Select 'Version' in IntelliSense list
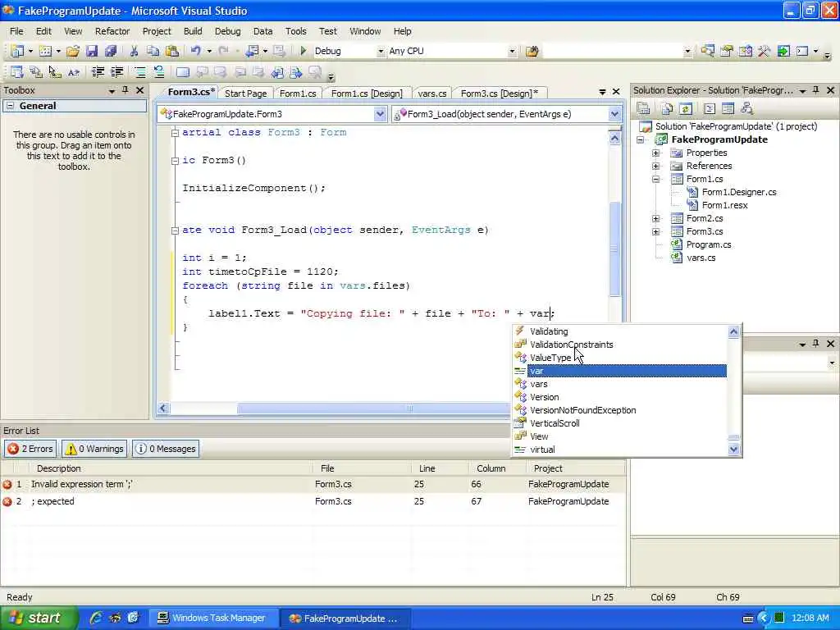 (x=545, y=397)
